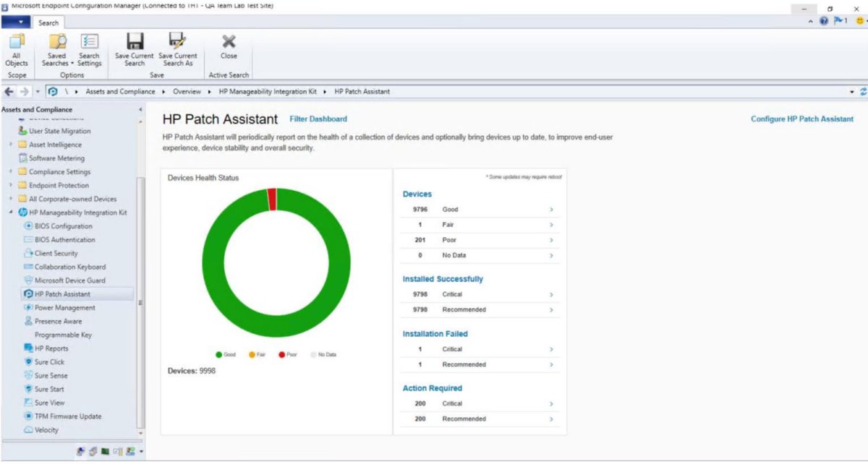Collapse the ribbon using the up caret
The width and height of the screenshot is (868, 464).
click(811, 22)
